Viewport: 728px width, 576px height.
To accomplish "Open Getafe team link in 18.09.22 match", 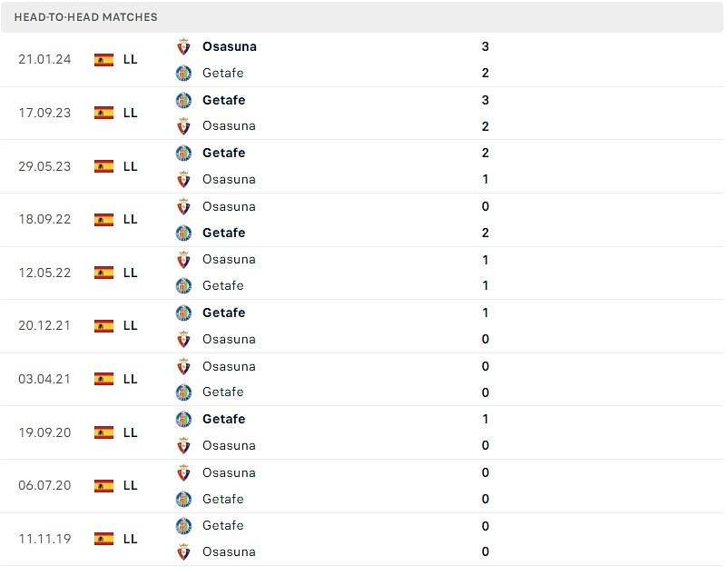I will 224,233.
